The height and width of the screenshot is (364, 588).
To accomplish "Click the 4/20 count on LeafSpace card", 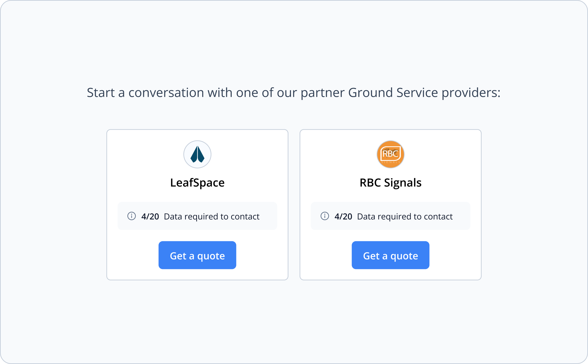I will [150, 217].
